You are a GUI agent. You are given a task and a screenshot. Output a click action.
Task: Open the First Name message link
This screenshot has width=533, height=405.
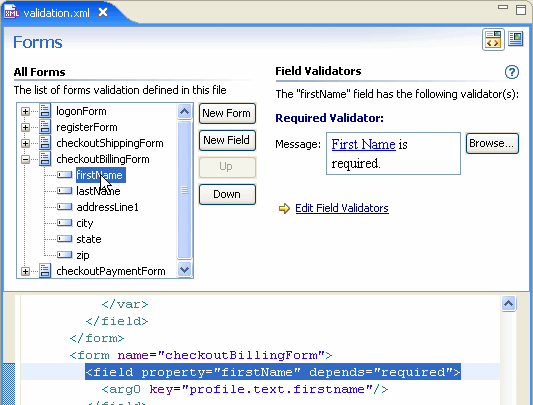point(363,145)
